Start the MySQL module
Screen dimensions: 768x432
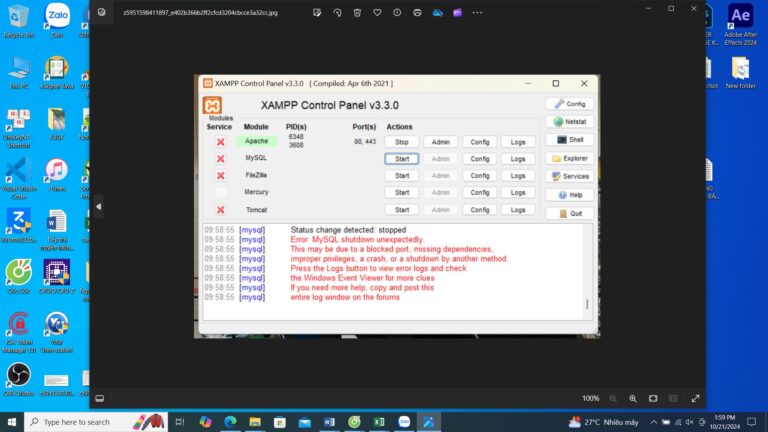tap(402, 159)
